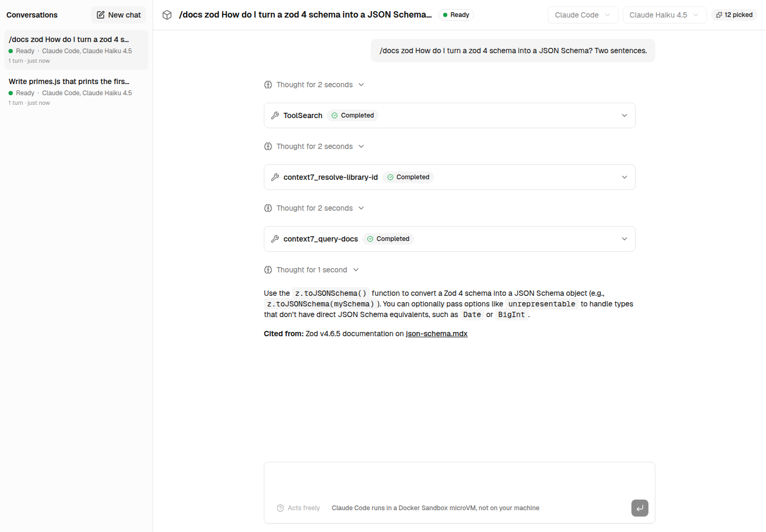Click the ToolSearch Completed status badge
The height and width of the screenshot is (532, 766).
coord(353,115)
